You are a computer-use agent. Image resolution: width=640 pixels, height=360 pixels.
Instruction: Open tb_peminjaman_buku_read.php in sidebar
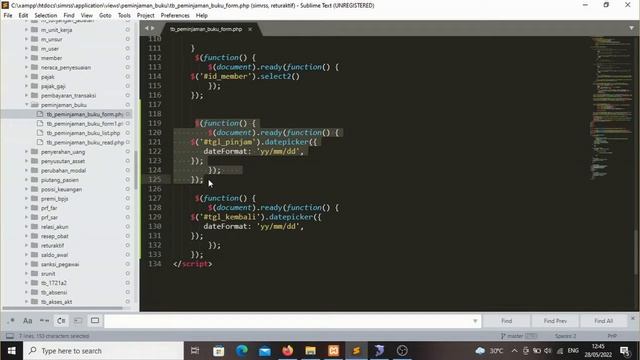click(x=85, y=142)
